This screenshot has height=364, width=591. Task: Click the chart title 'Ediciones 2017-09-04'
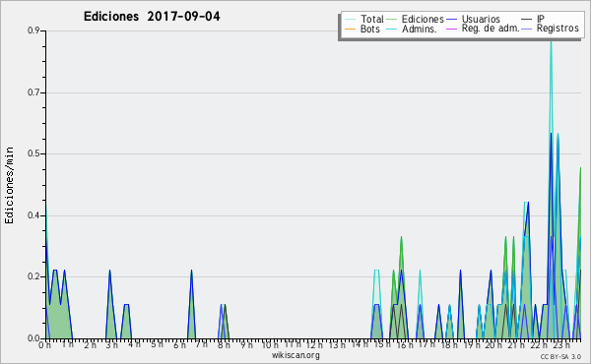click(152, 17)
